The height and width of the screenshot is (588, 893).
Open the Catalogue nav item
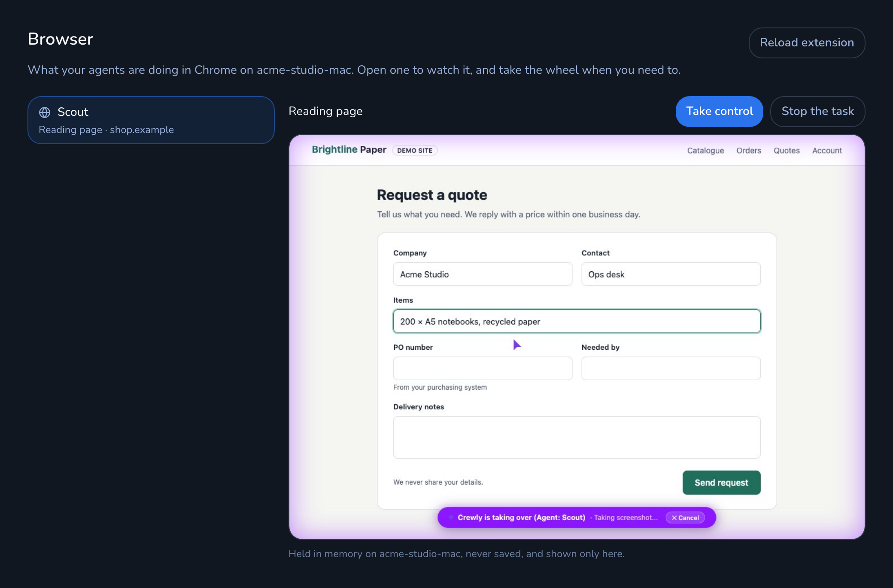point(705,151)
